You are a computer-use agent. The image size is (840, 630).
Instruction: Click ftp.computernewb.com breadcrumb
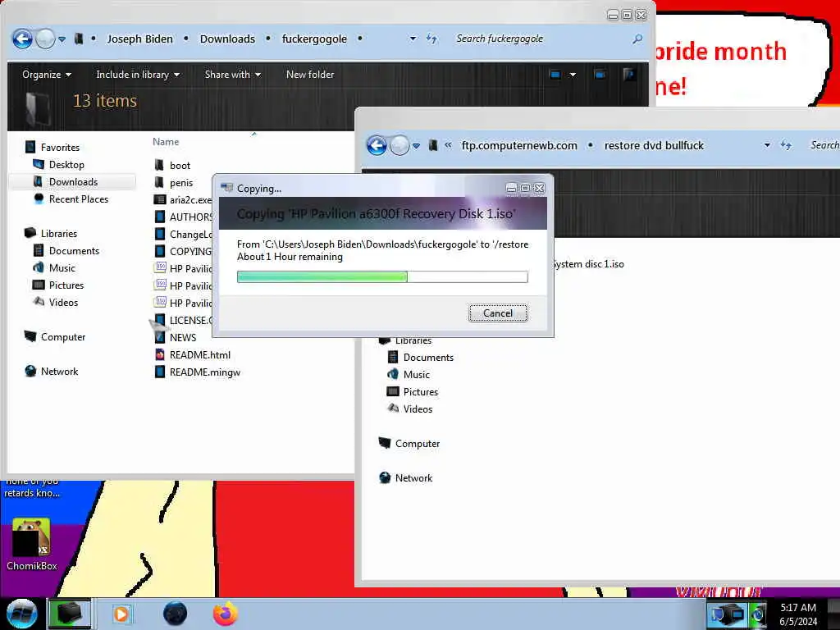pyautogui.click(x=519, y=145)
